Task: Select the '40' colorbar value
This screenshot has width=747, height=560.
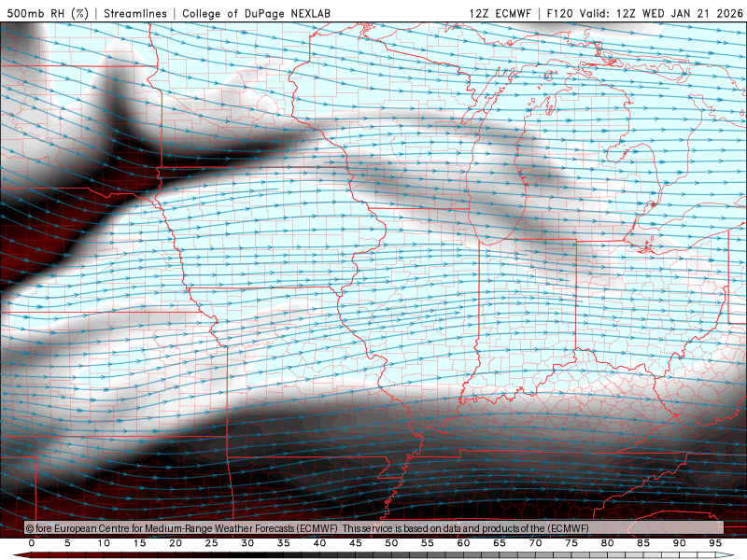Action: [319, 543]
